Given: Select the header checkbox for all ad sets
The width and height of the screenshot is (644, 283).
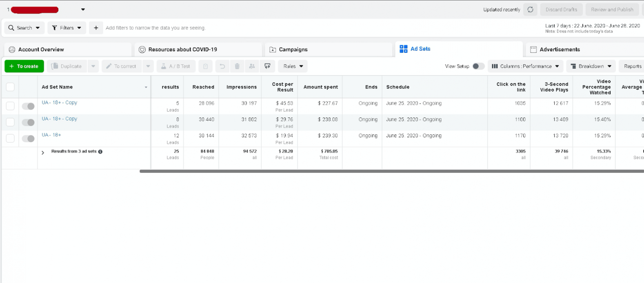Looking at the screenshot, I should coord(10,87).
